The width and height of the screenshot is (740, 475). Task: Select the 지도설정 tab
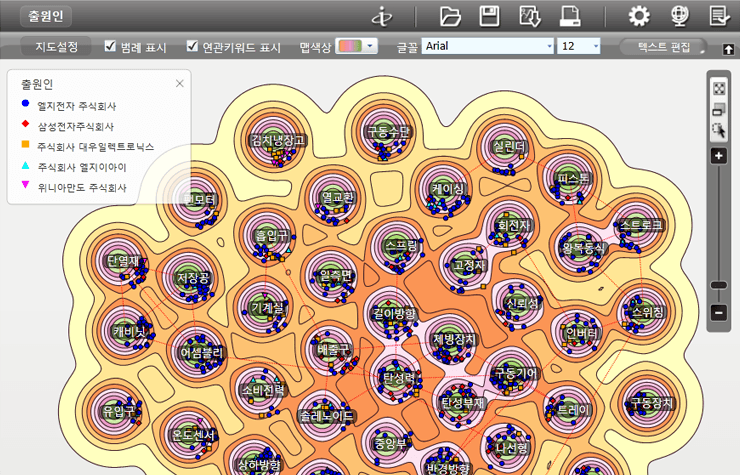[x=56, y=46]
